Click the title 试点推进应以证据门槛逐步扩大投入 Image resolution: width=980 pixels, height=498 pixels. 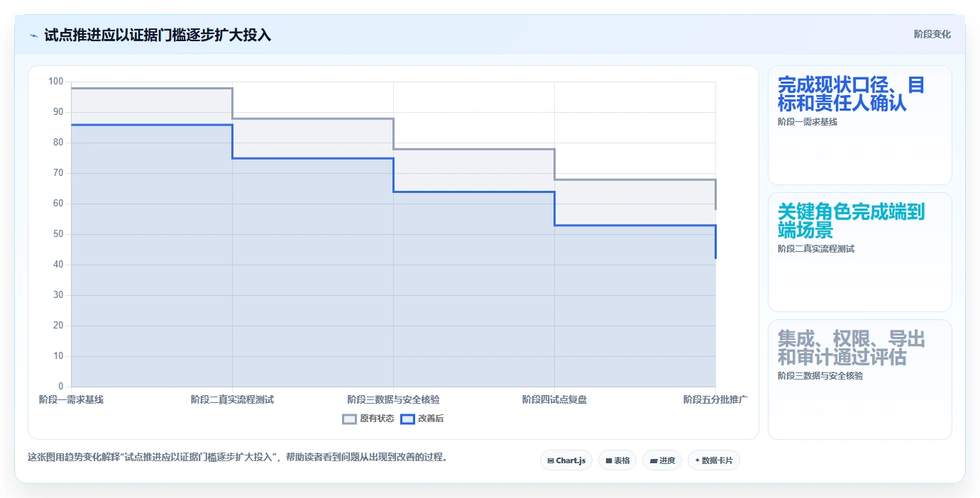click(158, 35)
